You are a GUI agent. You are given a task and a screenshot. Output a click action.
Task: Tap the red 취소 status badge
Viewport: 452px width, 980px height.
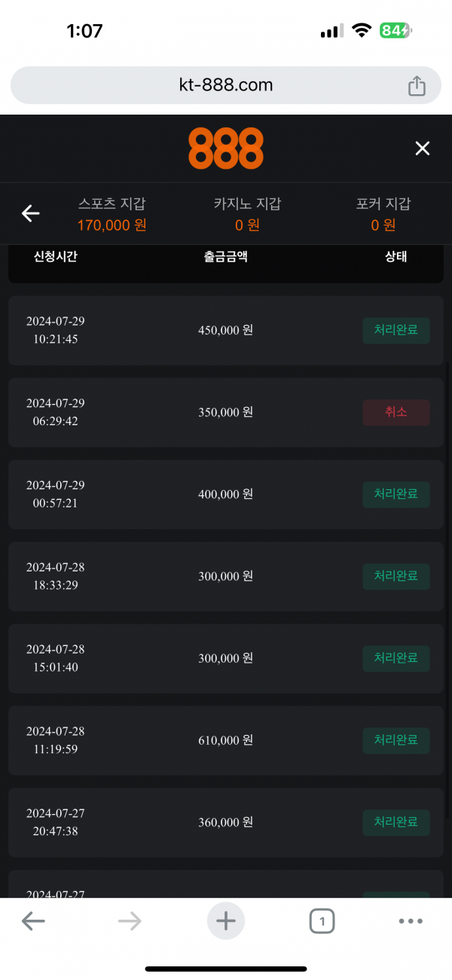click(396, 412)
